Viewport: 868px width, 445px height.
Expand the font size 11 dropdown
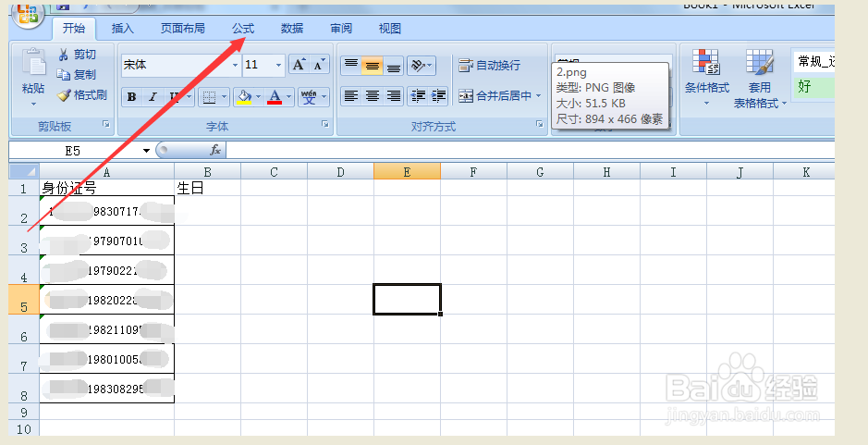click(x=279, y=66)
